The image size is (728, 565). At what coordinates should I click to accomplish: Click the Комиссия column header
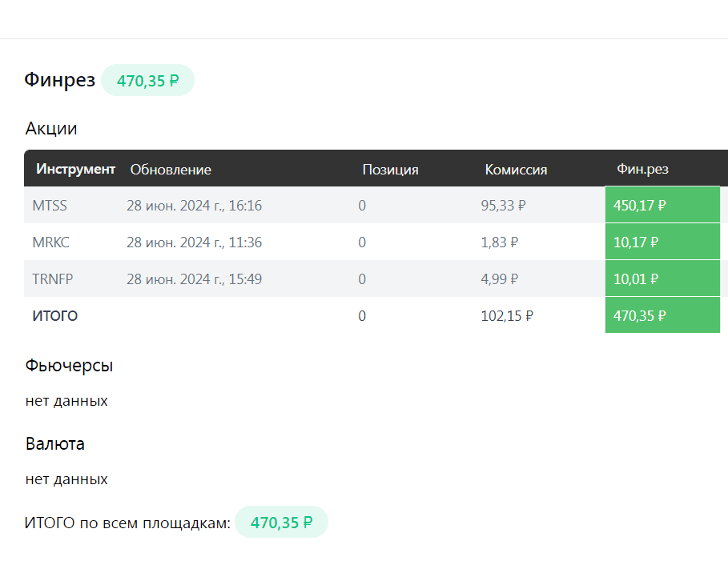[516, 170]
